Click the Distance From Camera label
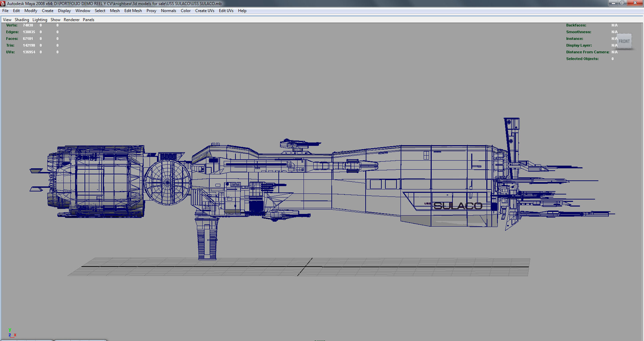The width and height of the screenshot is (644, 341). tap(588, 52)
